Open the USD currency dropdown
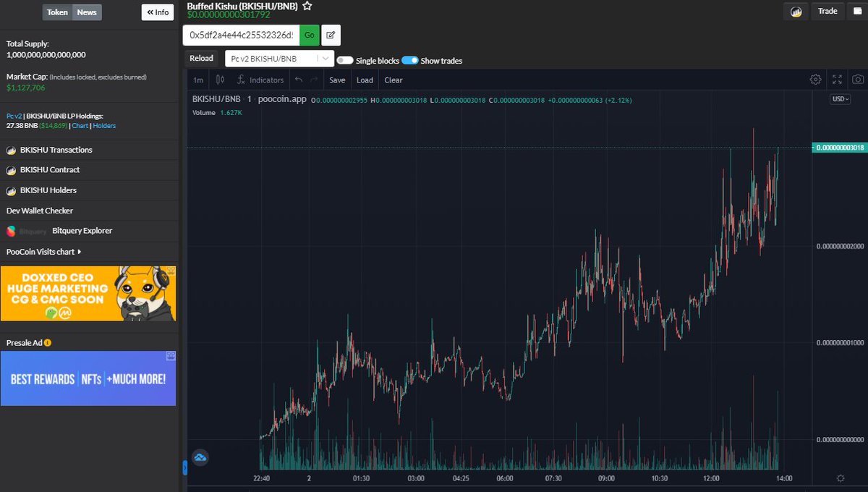 coord(840,99)
